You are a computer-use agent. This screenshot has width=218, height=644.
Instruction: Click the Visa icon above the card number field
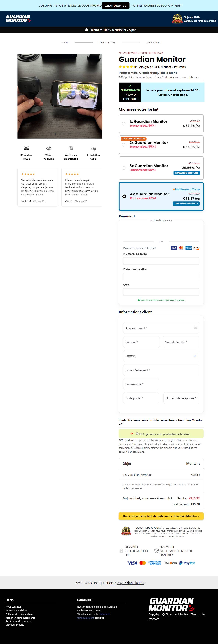[x=174, y=248]
